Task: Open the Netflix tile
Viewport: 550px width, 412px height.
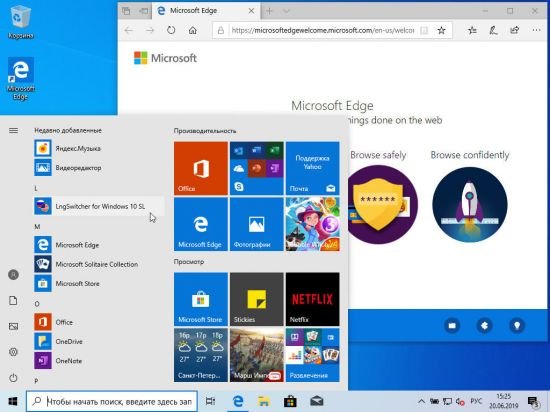Action: coord(313,299)
